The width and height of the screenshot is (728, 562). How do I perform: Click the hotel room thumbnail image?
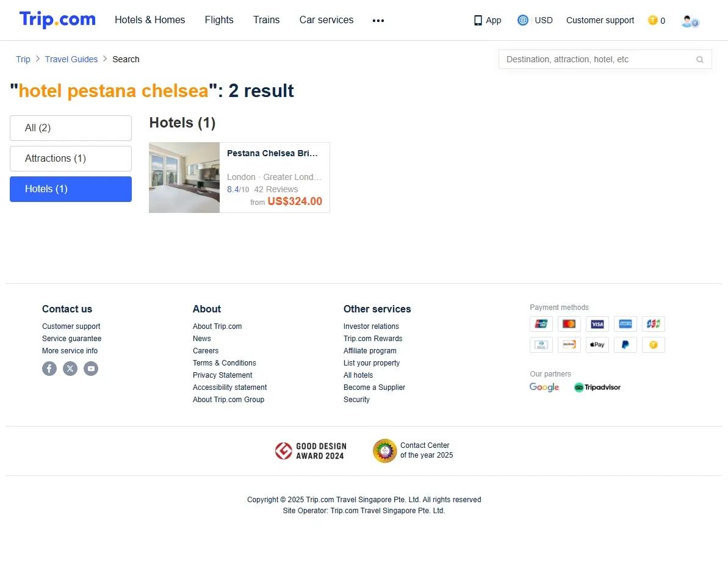coord(184,178)
